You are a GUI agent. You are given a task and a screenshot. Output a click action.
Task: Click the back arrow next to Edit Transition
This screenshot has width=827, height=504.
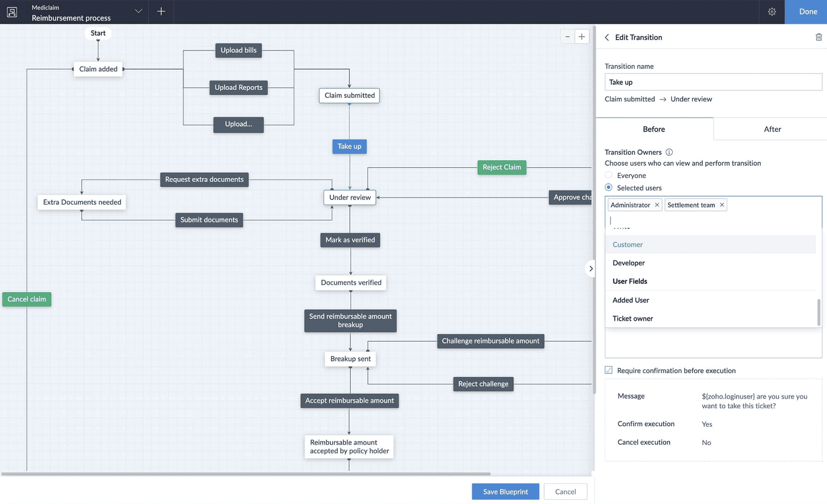click(x=607, y=37)
